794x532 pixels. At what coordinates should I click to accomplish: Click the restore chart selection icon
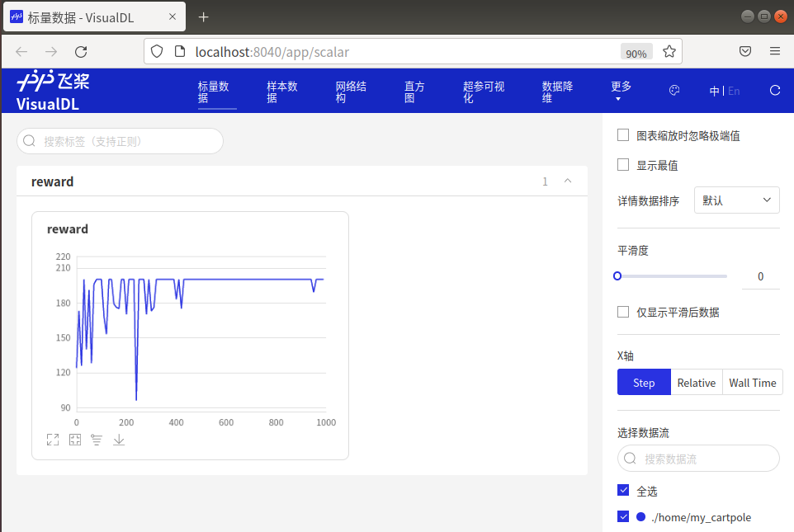[75, 440]
